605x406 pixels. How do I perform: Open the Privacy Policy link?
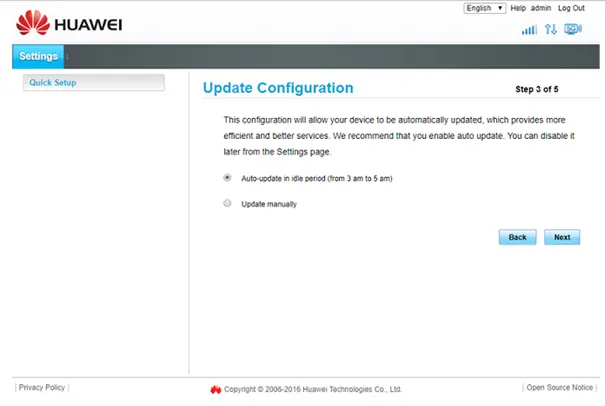pyautogui.click(x=42, y=387)
